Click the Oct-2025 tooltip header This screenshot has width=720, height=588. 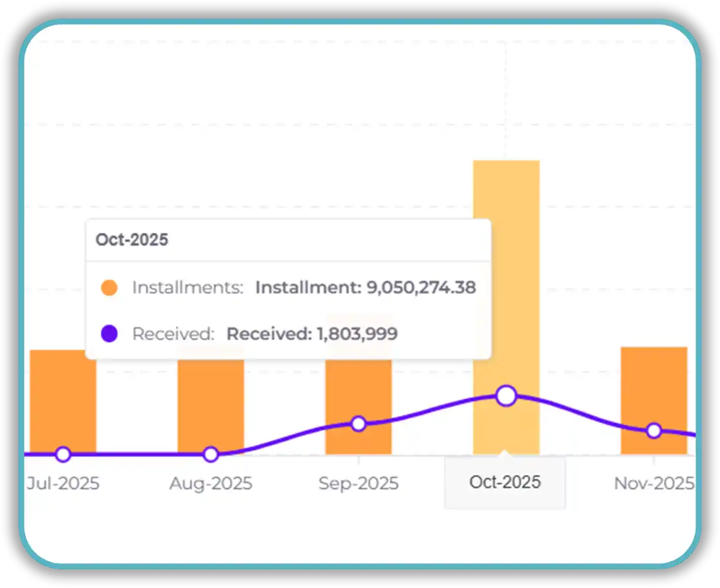132,240
